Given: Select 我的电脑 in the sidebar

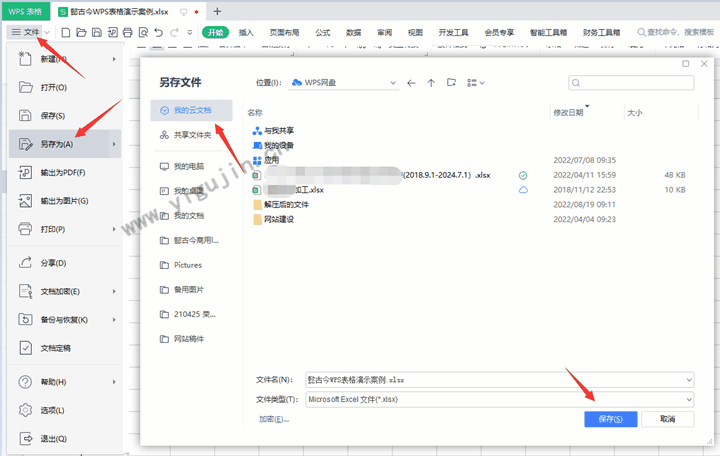Looking at the screenshot, I should (x=191, y=166).
